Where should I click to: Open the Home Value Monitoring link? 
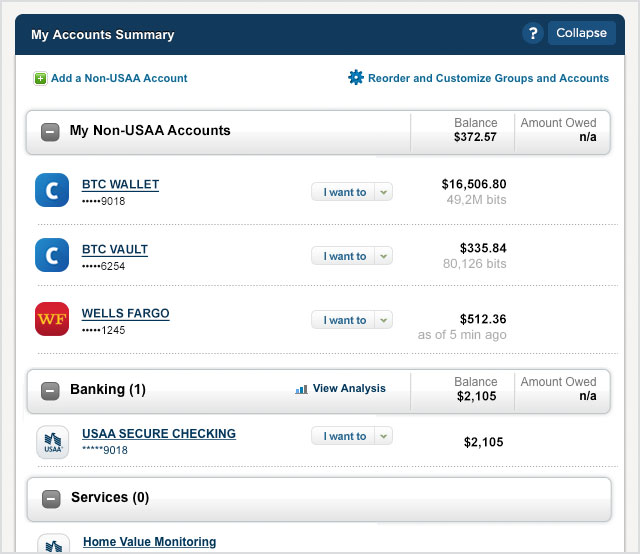coord(149,542)
